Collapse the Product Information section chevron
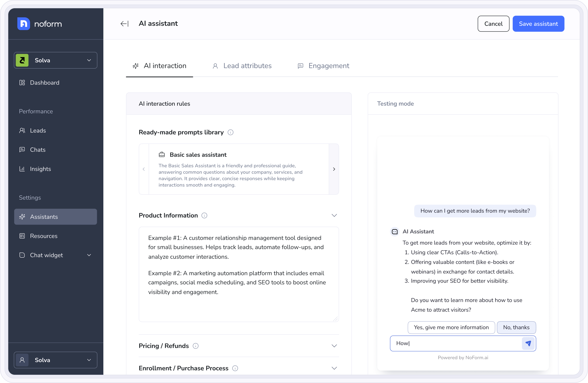The height and width of the screenshot is (383, 588). point(334,216)
